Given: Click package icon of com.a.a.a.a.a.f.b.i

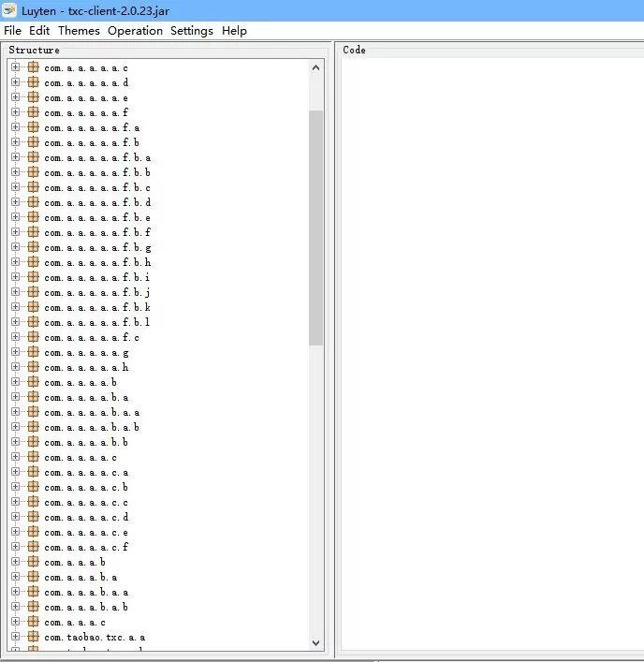Looking at the screenshot, I should [34, 277].
